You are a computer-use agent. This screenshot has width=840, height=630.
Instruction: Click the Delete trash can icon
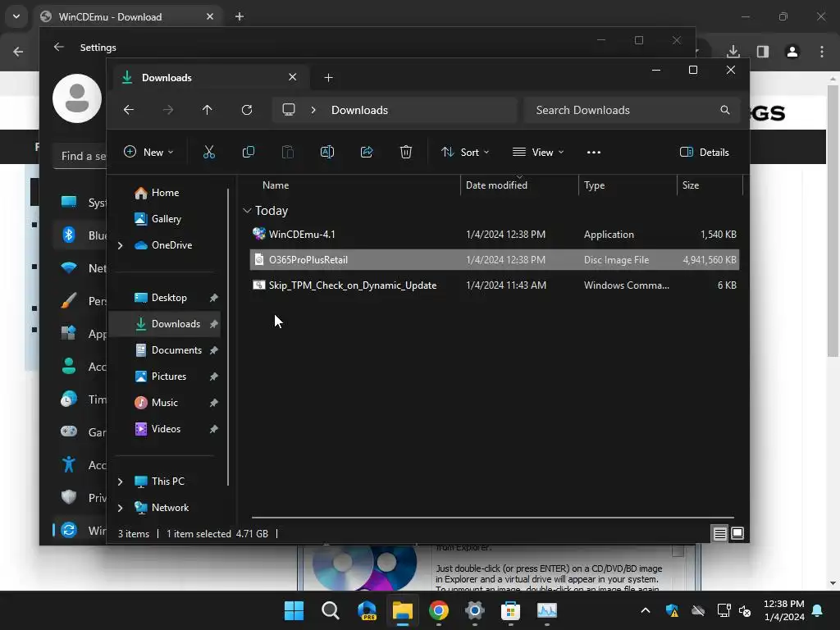coord(406,152)
